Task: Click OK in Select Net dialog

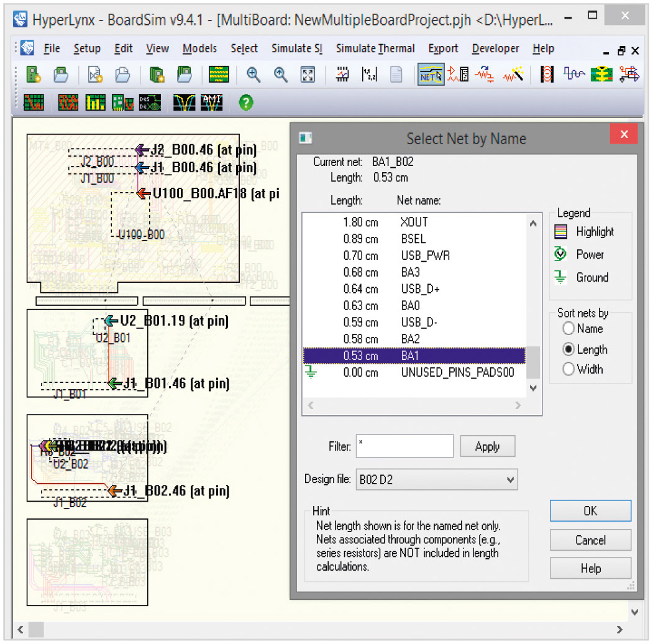Action: 590,511
